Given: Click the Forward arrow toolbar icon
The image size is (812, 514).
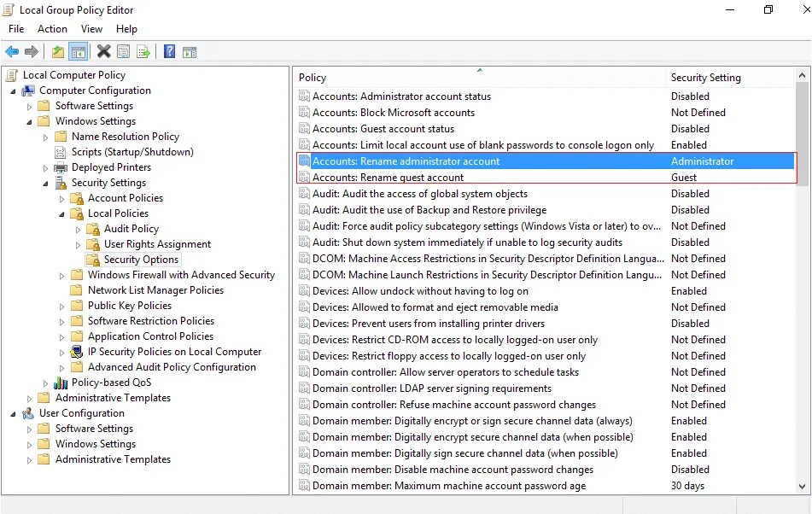Looking at the screenshot, I should pyautogui.click(x=31, y=52).
